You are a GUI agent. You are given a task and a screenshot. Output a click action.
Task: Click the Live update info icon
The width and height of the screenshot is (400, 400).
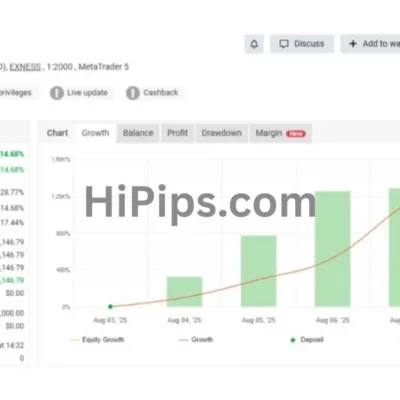tap(57, 93)
